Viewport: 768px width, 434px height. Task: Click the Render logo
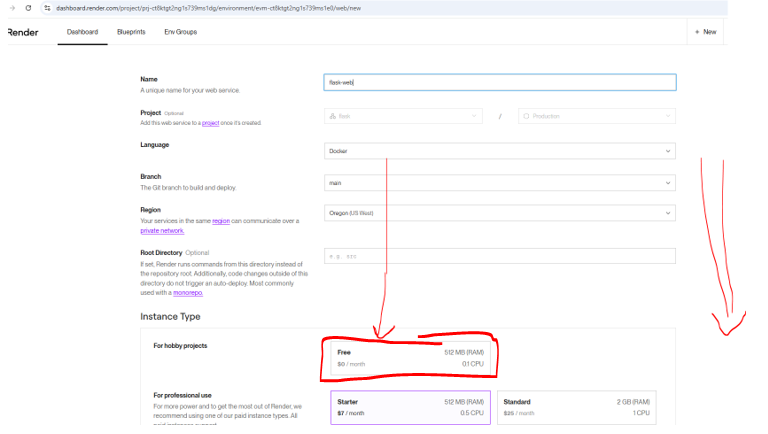pyautogui.click(x=22, y=32)
